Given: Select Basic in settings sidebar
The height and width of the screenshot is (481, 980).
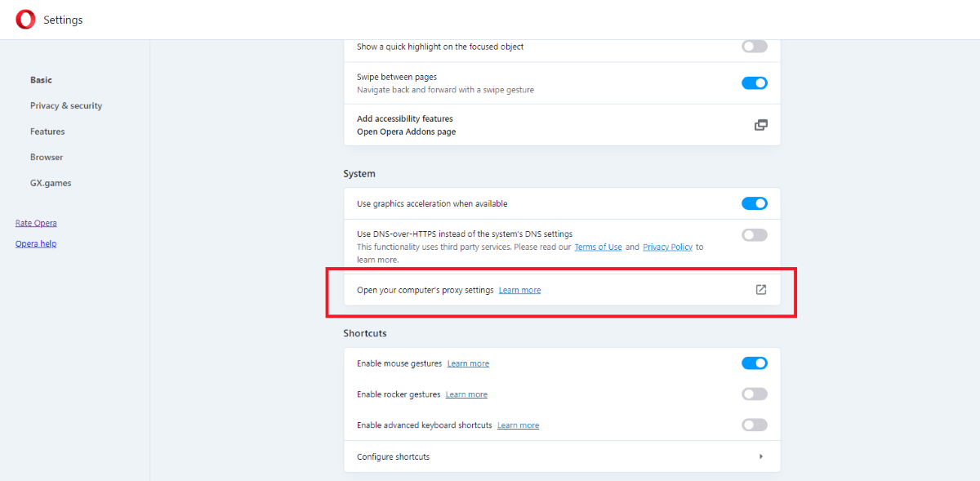Looking at the screenshot, I should tap(41, 80).
